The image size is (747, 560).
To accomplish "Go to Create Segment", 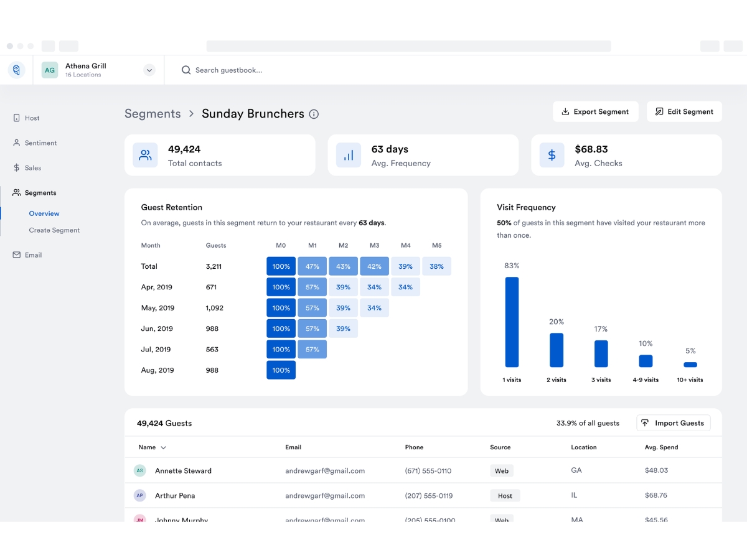I will pos(54,230).
